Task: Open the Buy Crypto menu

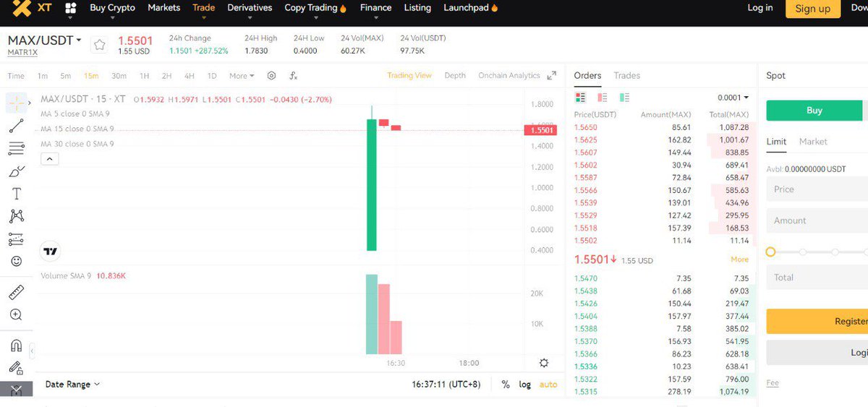Action: (x=112, y=8)
